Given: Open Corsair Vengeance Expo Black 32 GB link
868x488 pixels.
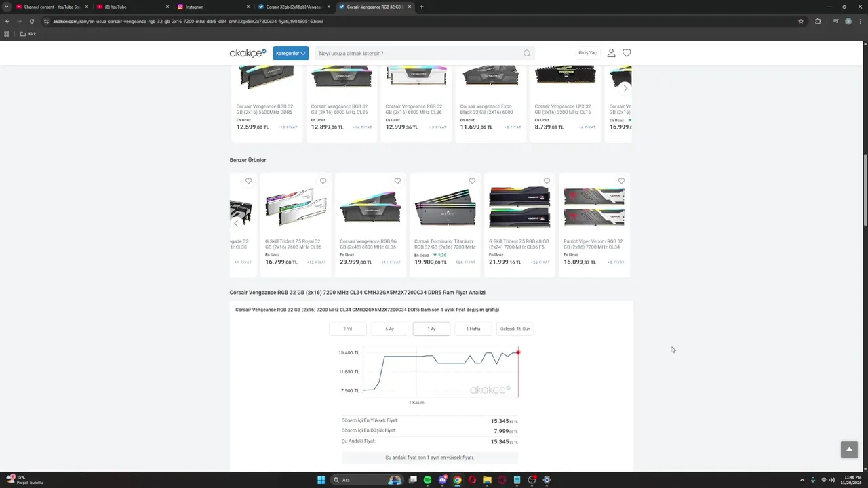Looking at the screenshot, I should [x=486, y=109].
